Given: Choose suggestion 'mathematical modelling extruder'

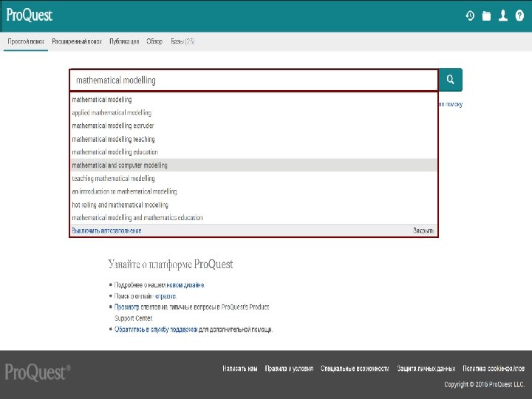Looking at the screenshot, I should [253, 126].
